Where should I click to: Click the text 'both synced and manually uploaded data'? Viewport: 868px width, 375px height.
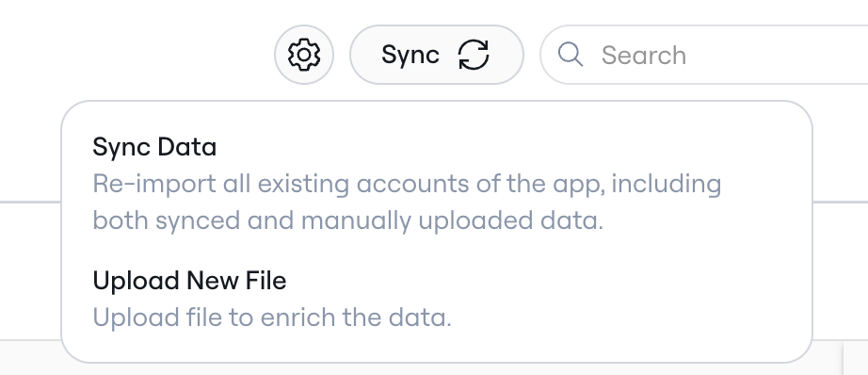347,221
